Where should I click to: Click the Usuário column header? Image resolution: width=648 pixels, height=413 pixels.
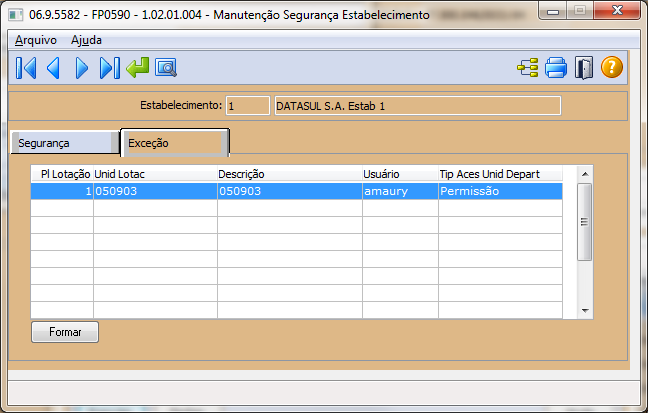pos(400,174)
